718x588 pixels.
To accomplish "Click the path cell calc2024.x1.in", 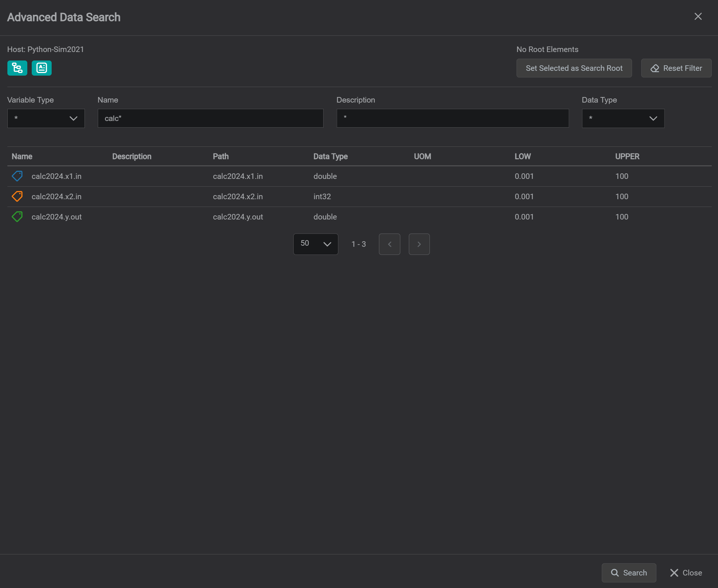I will (238, 176).
